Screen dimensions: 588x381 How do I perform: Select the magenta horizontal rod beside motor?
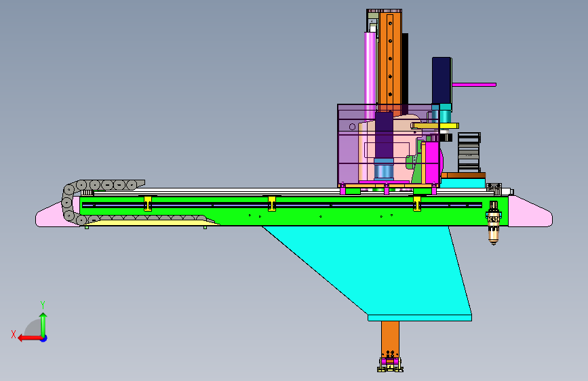(474, 85)
